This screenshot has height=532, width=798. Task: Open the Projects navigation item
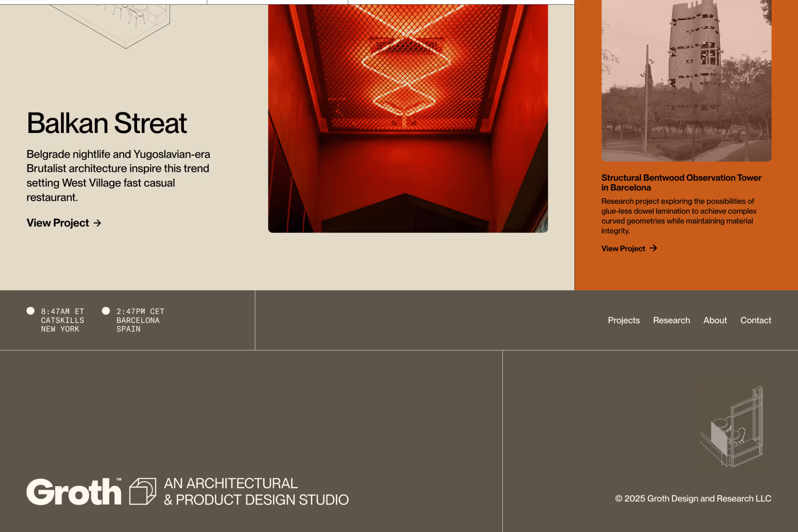point(624,320)
